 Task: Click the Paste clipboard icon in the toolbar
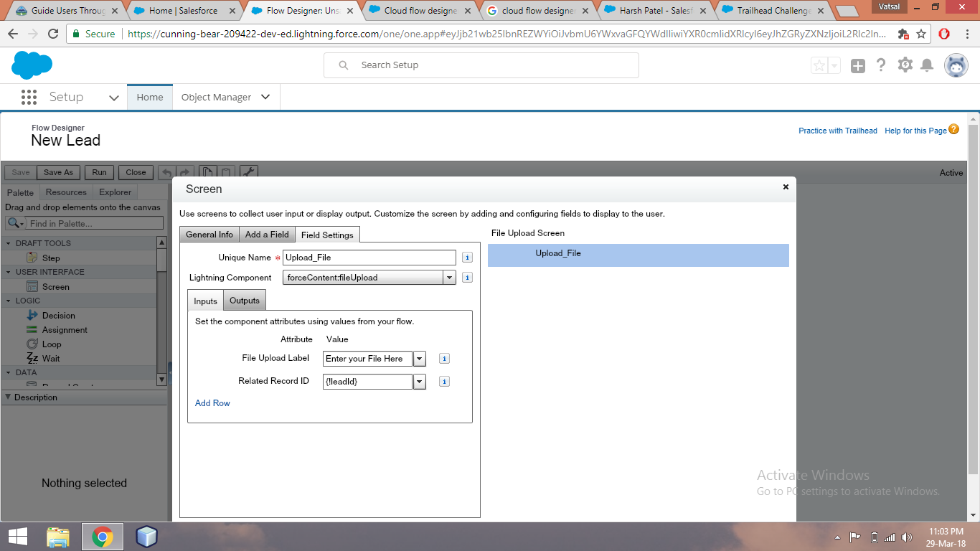pos(226,172)
